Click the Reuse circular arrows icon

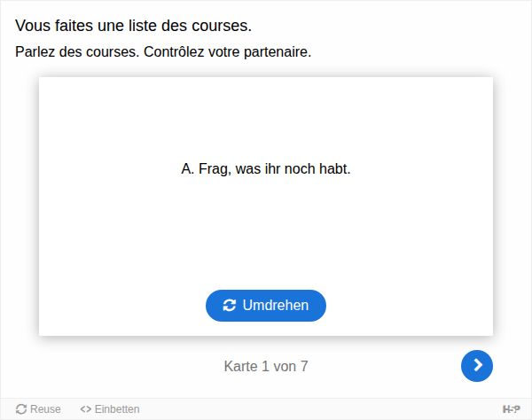click(x=21, y=409)
